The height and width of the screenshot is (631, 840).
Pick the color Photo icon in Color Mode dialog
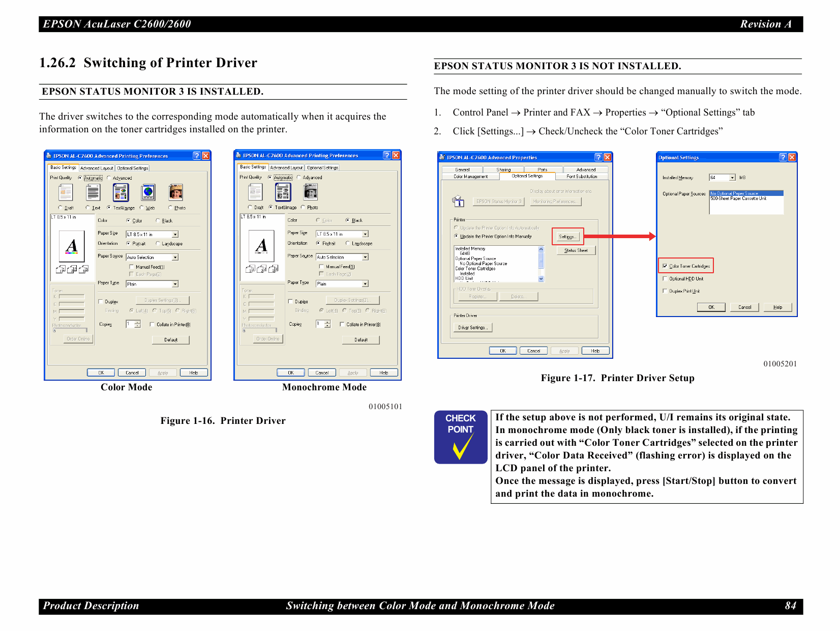[x=175, y=193]
